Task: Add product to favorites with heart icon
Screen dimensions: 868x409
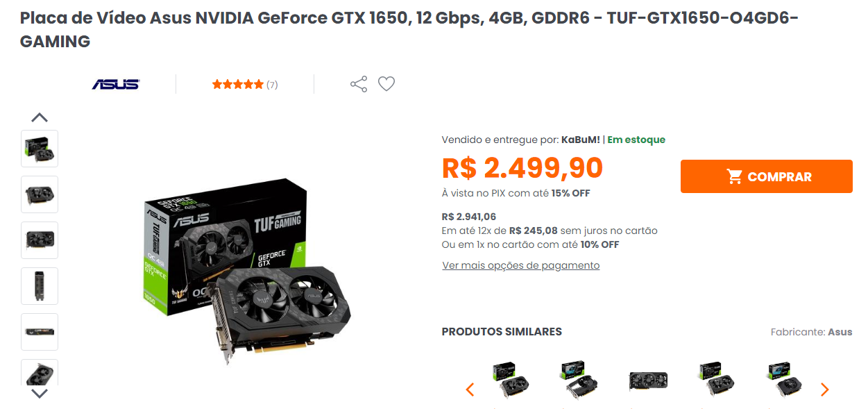Action: pos(386,84)
